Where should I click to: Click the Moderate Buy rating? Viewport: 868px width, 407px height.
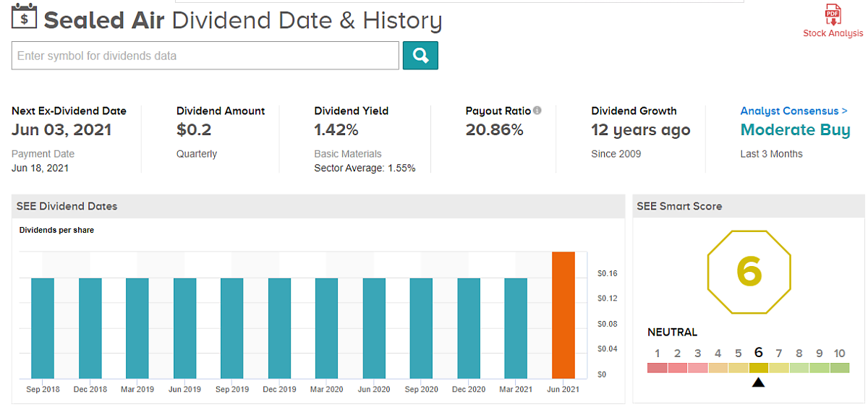[795, 130]
